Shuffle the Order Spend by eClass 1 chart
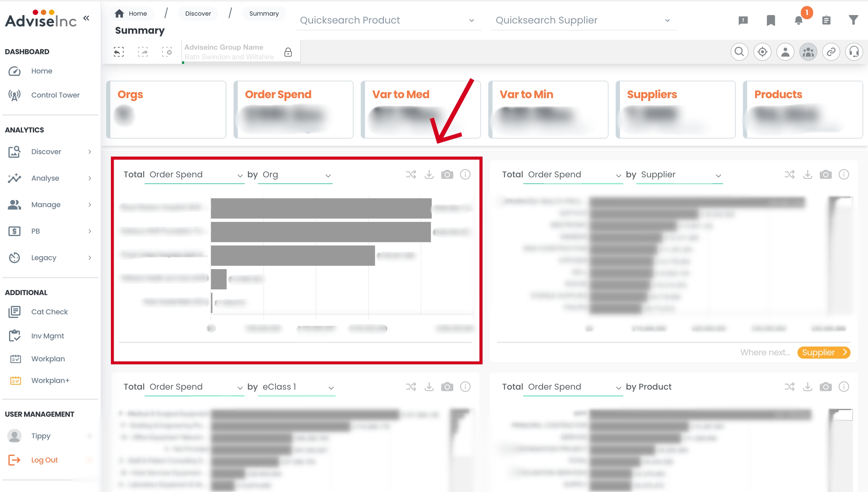 click(x=411, y=387)
